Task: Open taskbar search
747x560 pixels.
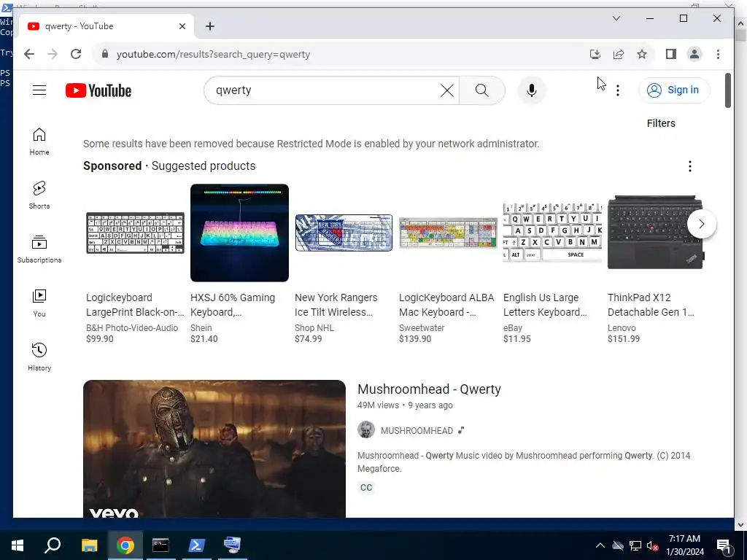Action: (x=53, y=545)
